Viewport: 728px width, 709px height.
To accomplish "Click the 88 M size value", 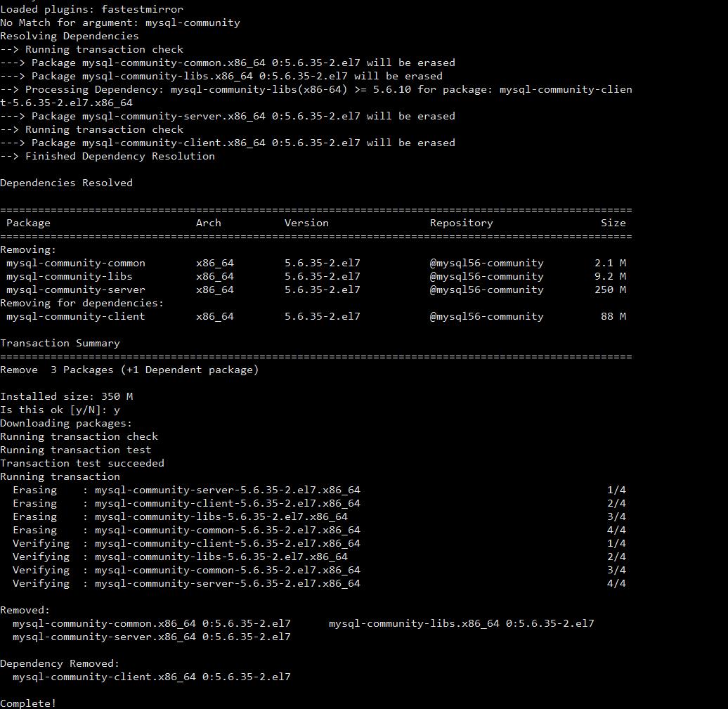I will [613, 316].
